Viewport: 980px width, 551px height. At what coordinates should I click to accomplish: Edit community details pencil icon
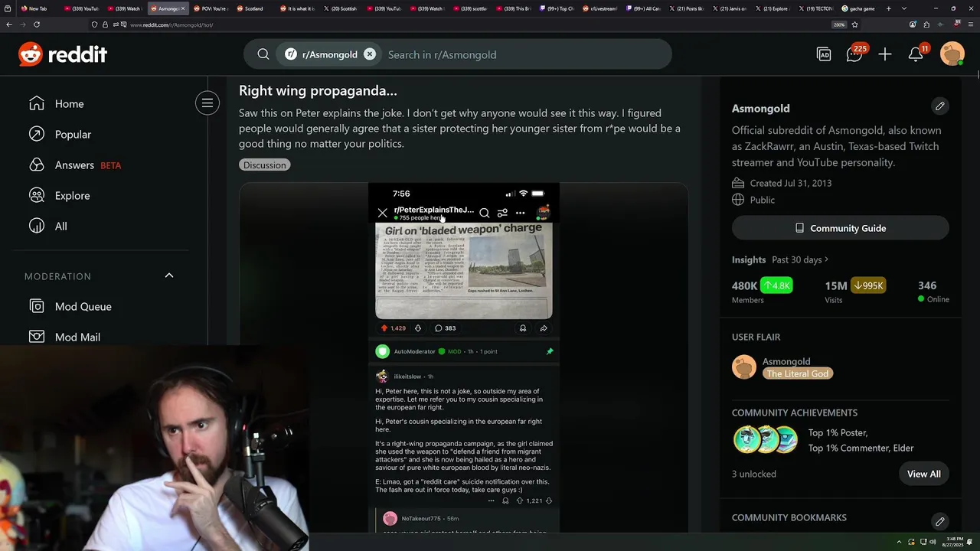coord(940,106)
